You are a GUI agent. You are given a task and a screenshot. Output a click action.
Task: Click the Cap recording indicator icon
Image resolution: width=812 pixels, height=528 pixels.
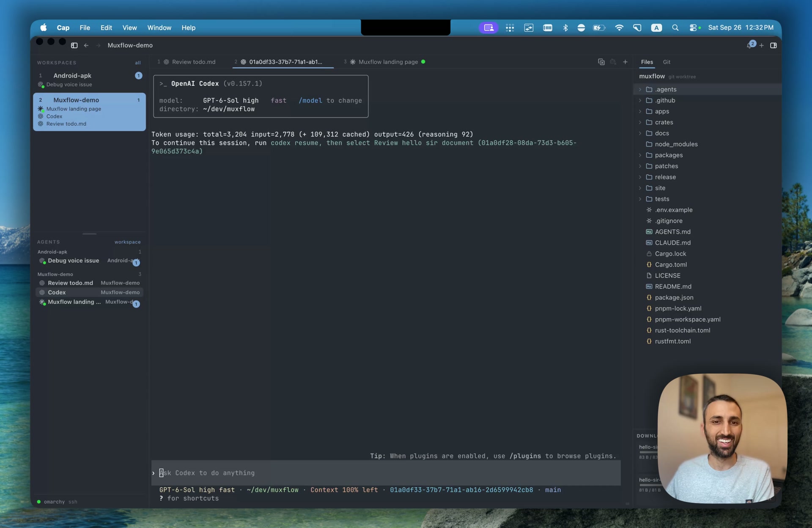coord(488,27)
